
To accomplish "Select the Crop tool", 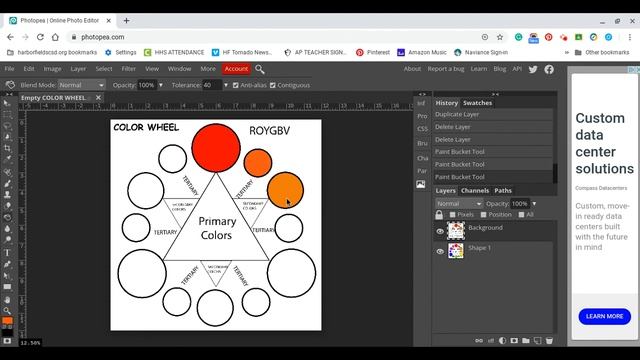I will click(x=7, y=148).
